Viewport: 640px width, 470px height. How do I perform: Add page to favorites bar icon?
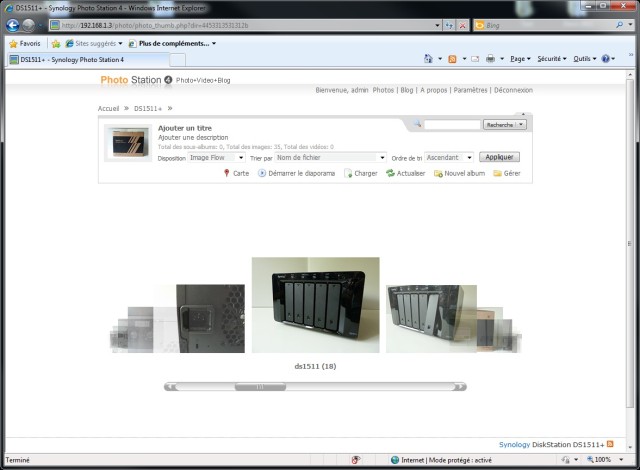coord(56,44)
